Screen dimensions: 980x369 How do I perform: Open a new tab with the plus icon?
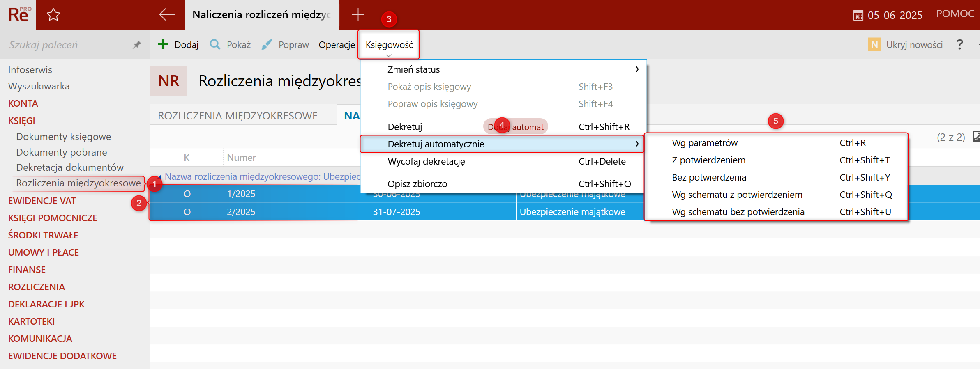click(x=358, y=15)
